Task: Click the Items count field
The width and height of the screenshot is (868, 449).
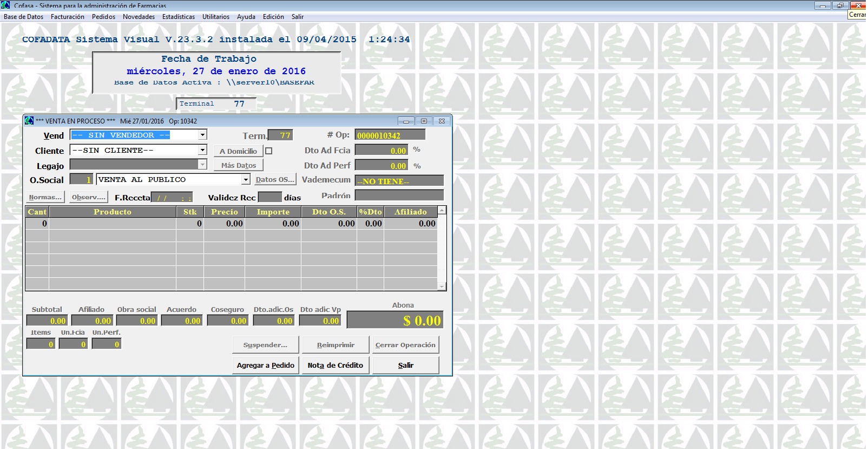Action: 41,344
